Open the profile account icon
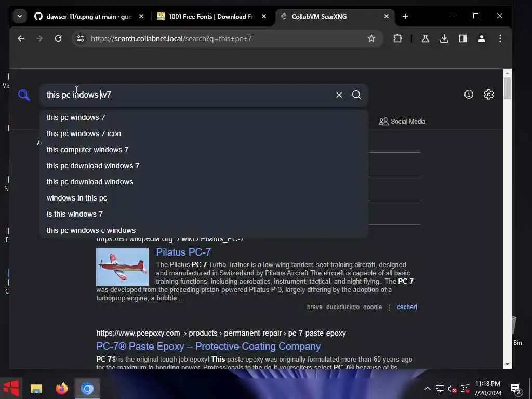This screenshot has width=532, height=399. coord(482,38)
